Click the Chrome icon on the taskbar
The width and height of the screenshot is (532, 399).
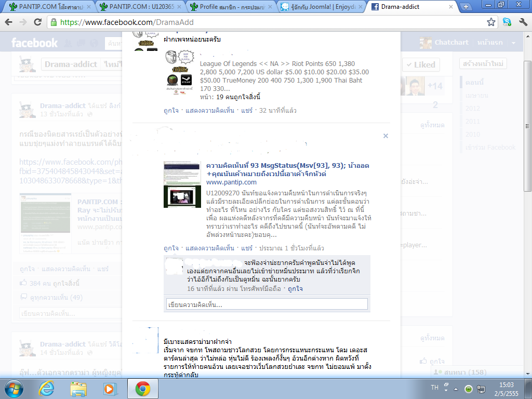point(143,389)
